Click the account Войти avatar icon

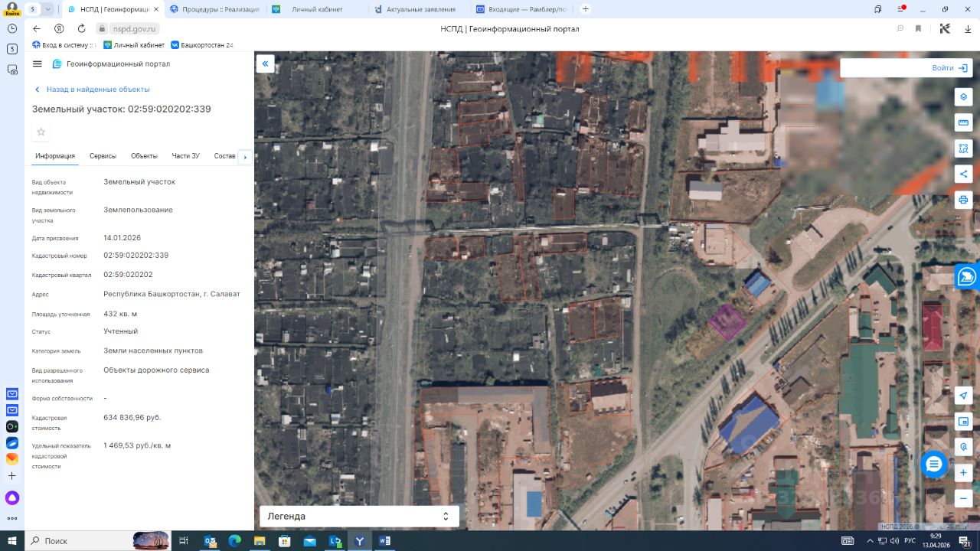point(12,8)
